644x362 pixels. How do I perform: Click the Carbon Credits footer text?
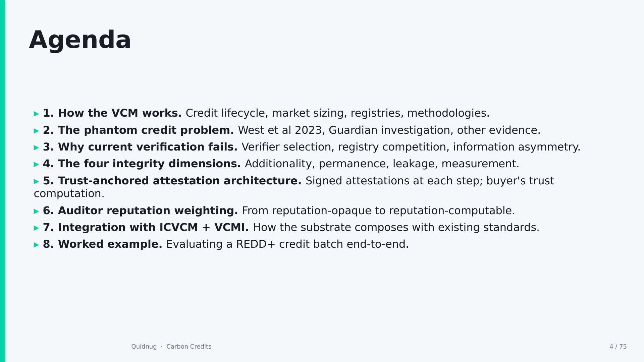click(x=189, y=347)
